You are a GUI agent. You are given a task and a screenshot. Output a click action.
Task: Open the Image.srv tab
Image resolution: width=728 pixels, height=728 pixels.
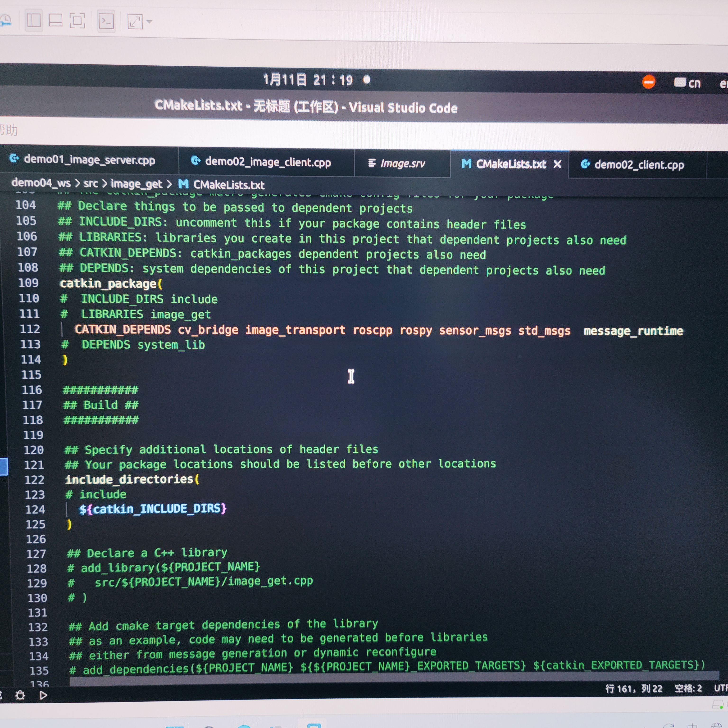click(x=402, y=163)
